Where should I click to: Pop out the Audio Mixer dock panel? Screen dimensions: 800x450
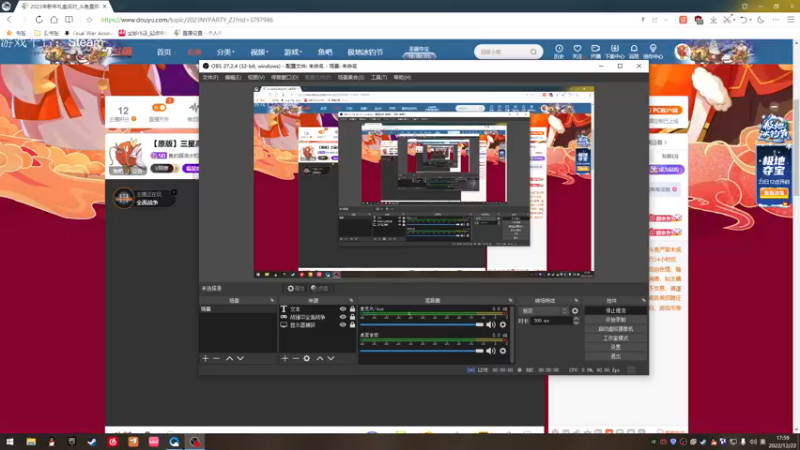point(510,301)
